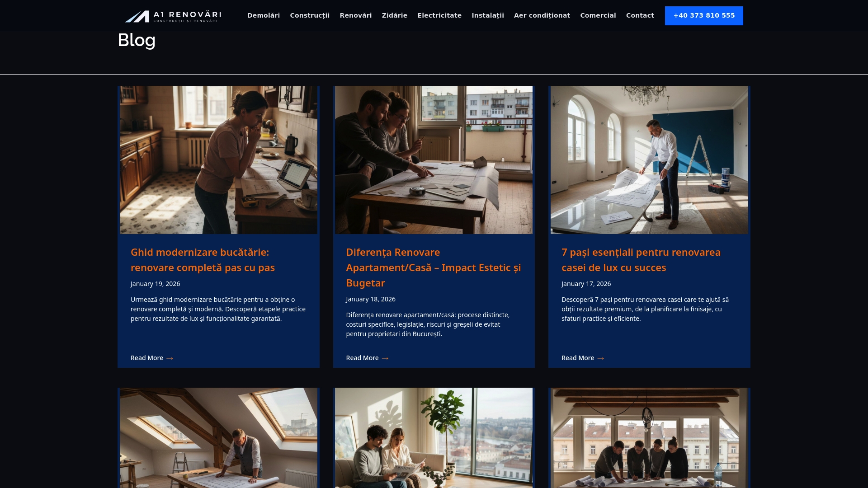
Task: Click the arrow icon after Read More on Diferența Renovare post
Action: tap(385, 358)
